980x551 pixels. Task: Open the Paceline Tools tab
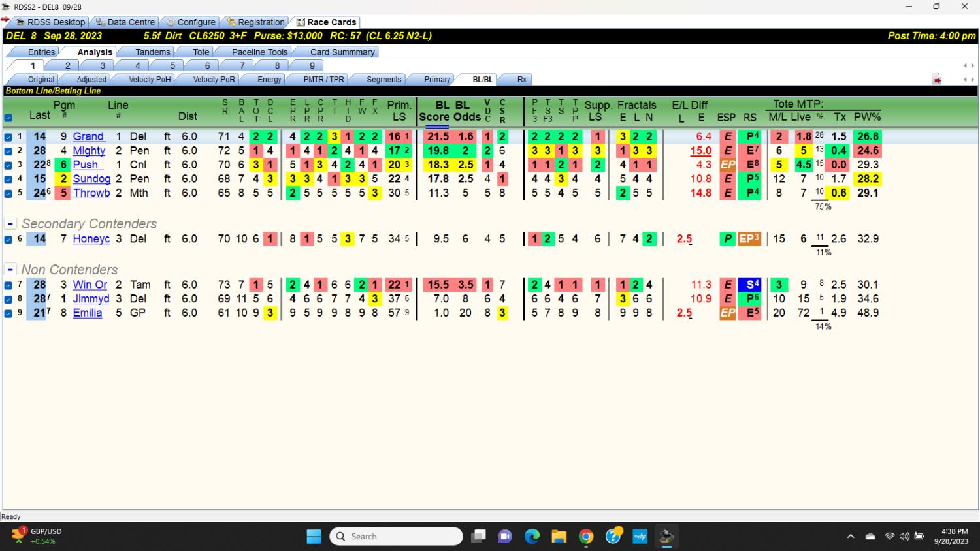coord(259,52)
